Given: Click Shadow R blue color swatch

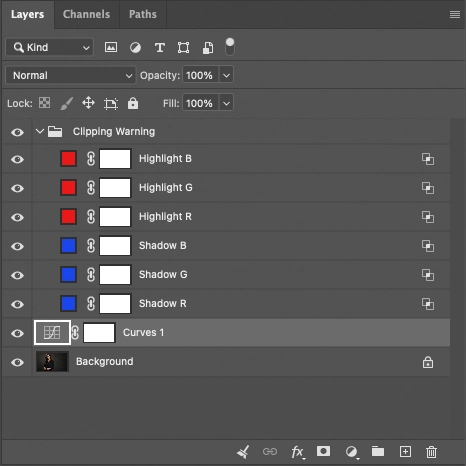Looking at the screenshot, I should coord(68,304).
